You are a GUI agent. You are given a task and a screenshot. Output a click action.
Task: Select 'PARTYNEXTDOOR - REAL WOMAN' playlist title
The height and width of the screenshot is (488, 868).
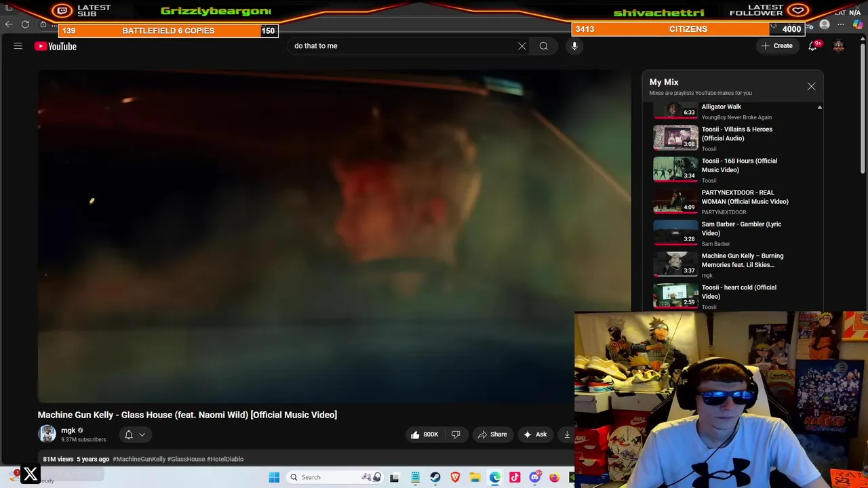[x=745, y=197]
